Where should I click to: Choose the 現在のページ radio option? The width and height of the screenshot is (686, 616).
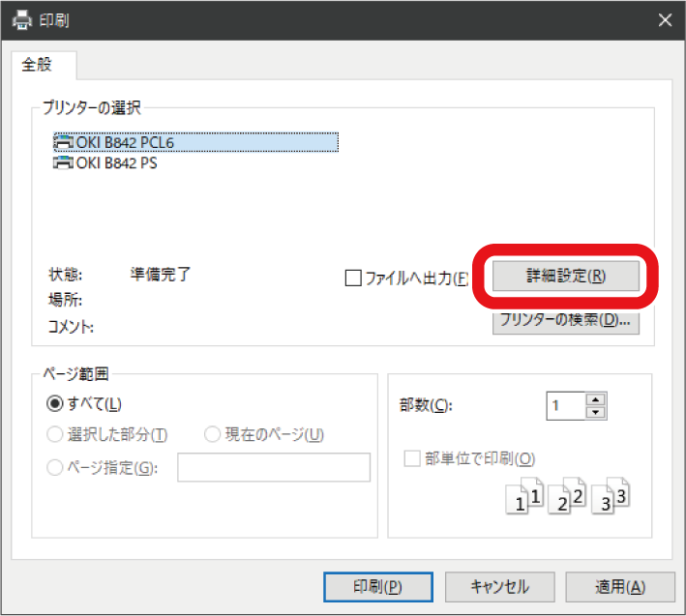tap(213, 435)
